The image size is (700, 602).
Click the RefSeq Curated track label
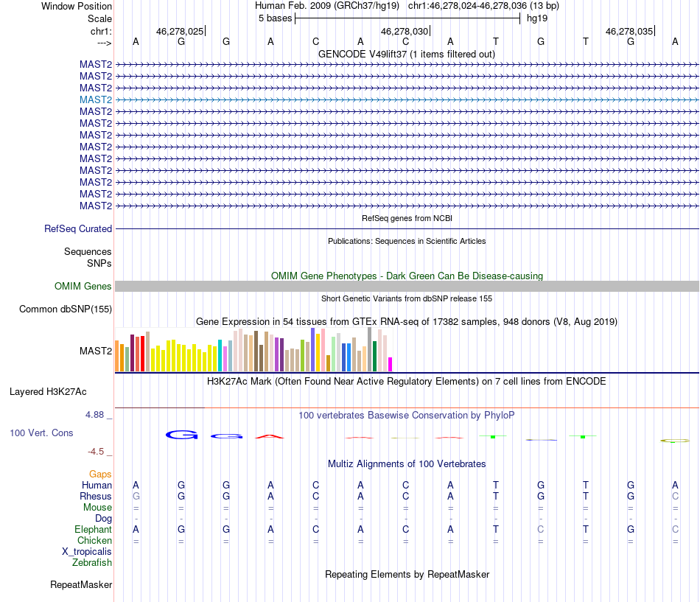(77, 228)
